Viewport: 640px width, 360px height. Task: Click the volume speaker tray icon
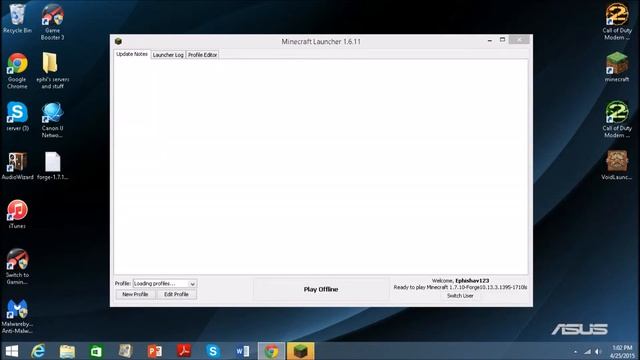[598, 351]
